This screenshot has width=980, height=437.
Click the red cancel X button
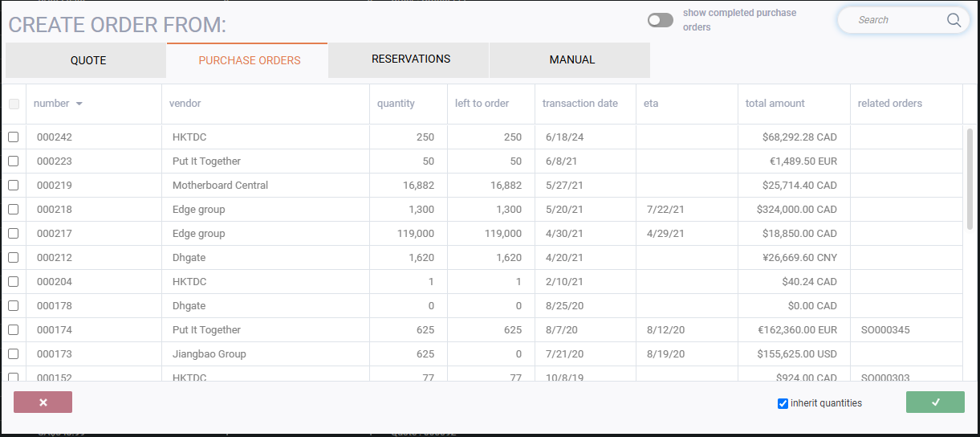tap(43, 402)
